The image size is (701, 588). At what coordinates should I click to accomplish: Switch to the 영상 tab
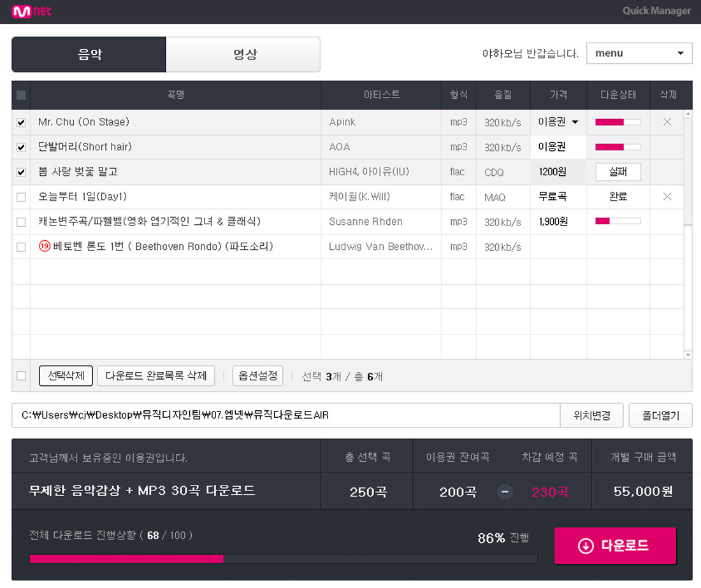pyautogui.click(x=243, y=54)
